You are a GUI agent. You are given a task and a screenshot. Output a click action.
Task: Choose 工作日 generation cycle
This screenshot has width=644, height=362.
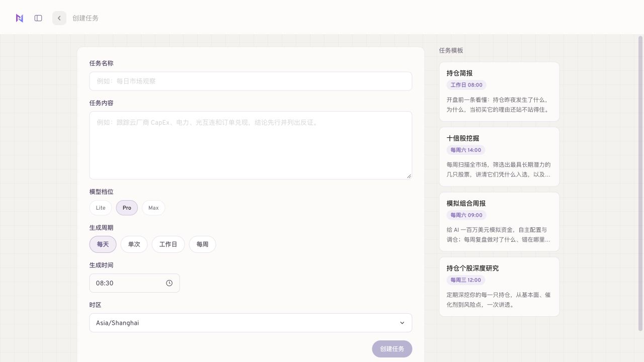(168, 244)
